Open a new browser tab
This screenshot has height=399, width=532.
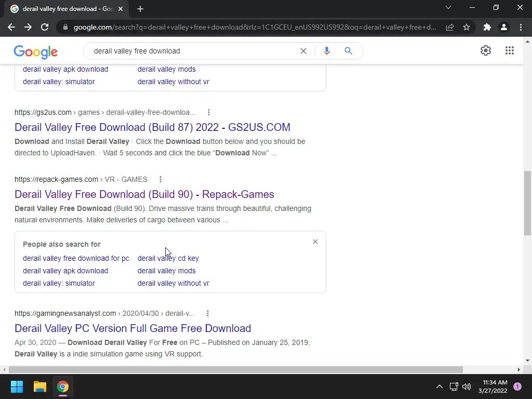(x=140, y=9)
